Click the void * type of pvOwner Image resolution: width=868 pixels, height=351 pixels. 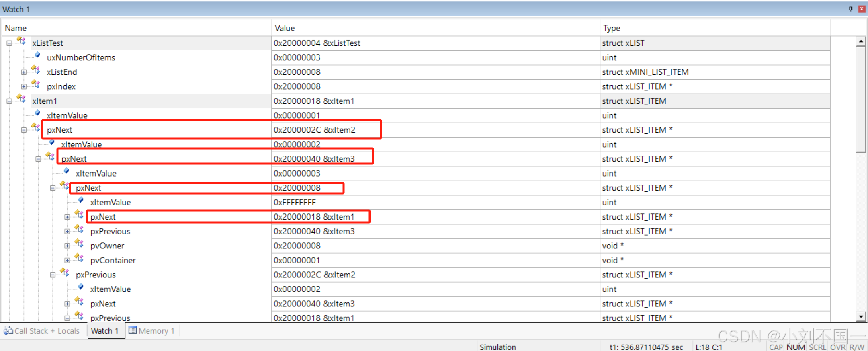613,246
